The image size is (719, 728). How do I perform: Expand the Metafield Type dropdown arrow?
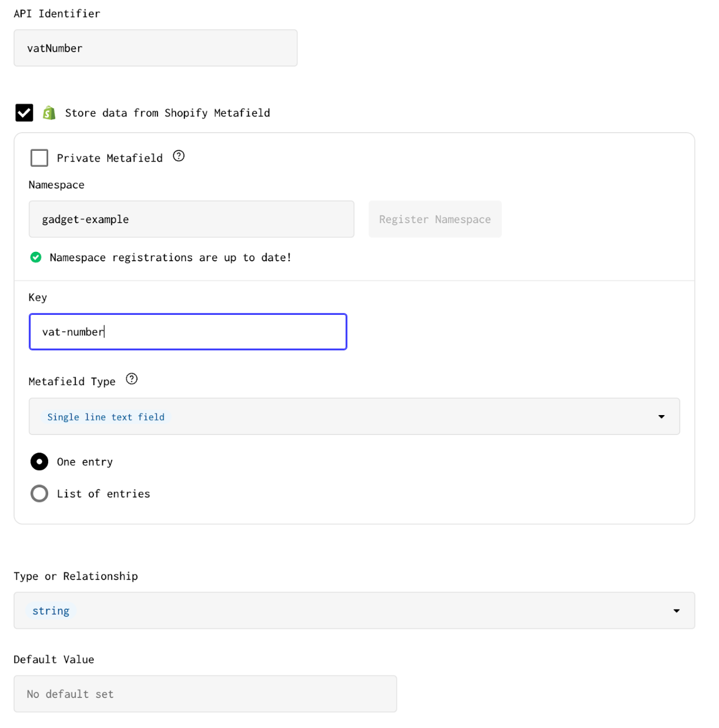[x=661, y=417]
